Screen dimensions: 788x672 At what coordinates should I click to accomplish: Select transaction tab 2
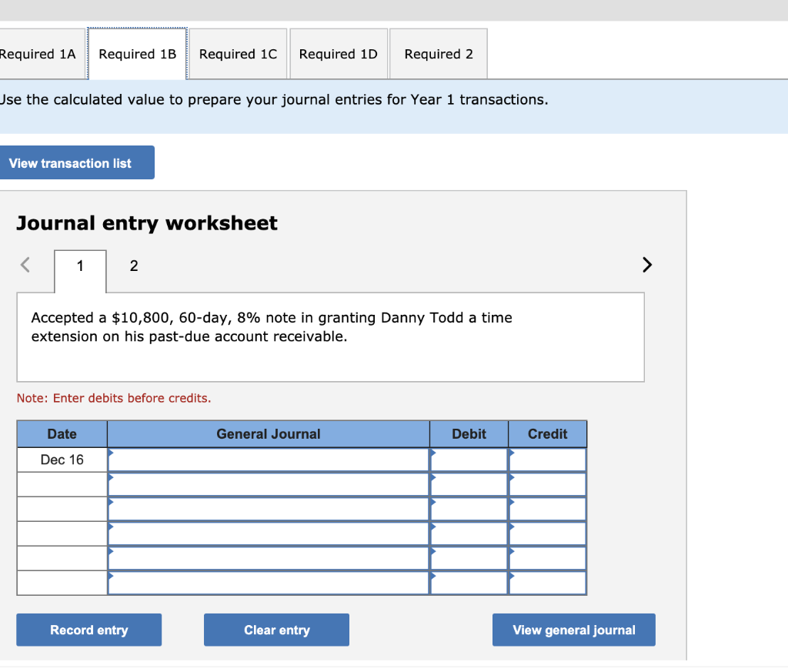133,265
